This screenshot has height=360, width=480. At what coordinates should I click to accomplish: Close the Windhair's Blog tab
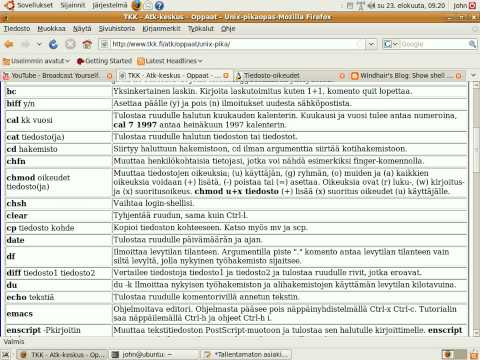click(459, 76)
